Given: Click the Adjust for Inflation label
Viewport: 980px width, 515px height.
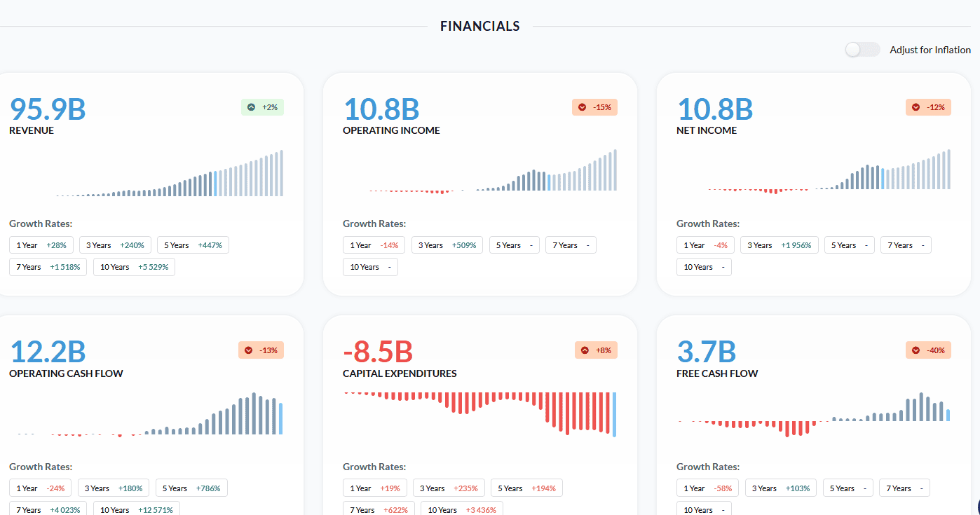Looking at the screenshot, I should (x=930, y=50).
